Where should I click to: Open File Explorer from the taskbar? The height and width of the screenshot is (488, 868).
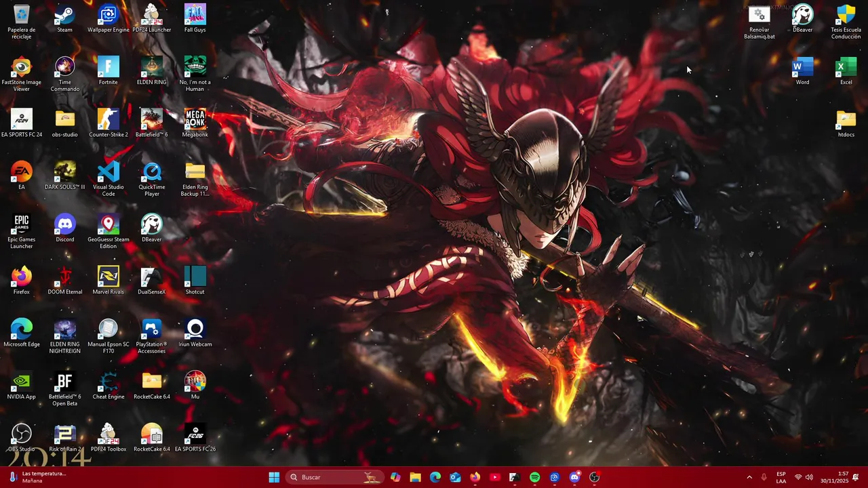tap(415, 477)
